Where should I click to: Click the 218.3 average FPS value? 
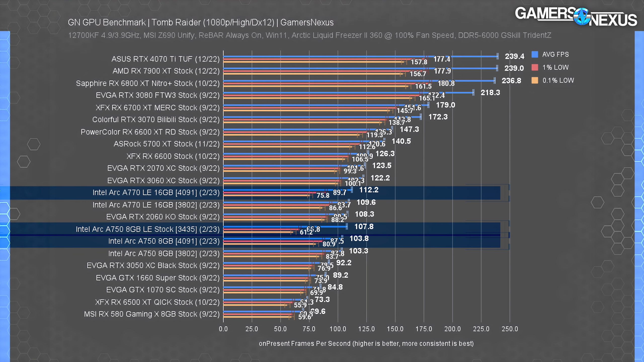pos(490,93)
